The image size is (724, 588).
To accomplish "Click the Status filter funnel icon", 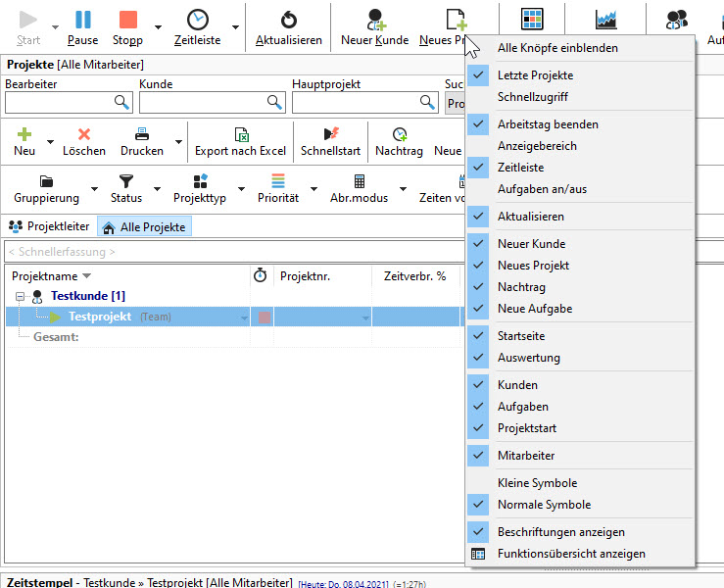I will pyautogui.click(x=126, y=181).
